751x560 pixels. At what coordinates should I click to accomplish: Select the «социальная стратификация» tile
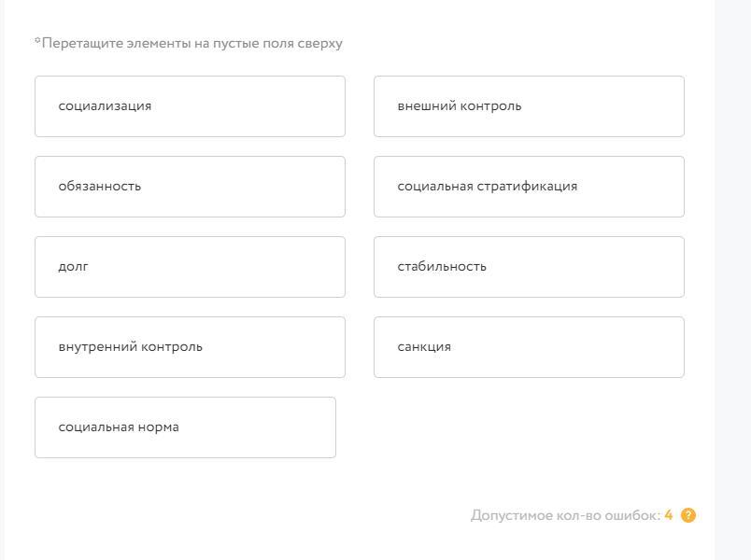coord(529,187)
